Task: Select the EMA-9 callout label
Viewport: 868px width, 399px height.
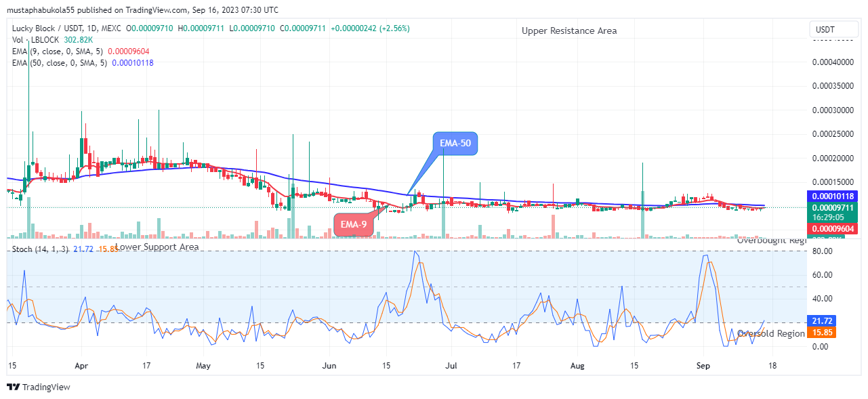Action: click(354, 225)
